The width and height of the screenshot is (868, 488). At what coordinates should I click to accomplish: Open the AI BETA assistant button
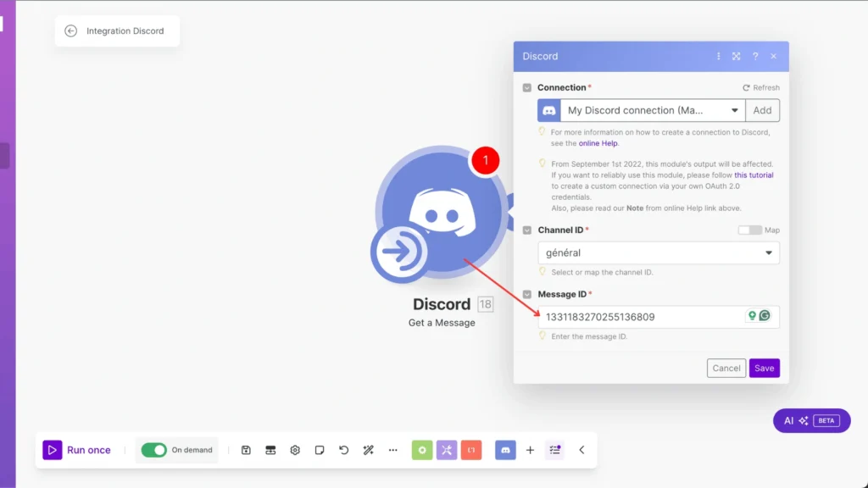811,420
